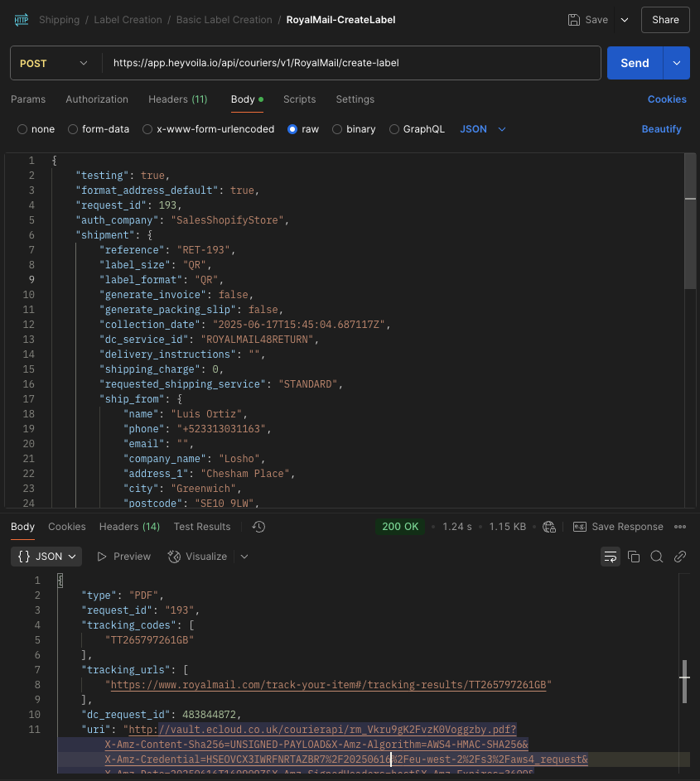Open the response history icon
The width and height of the screenshot is (700, 781).
[258, 527]
